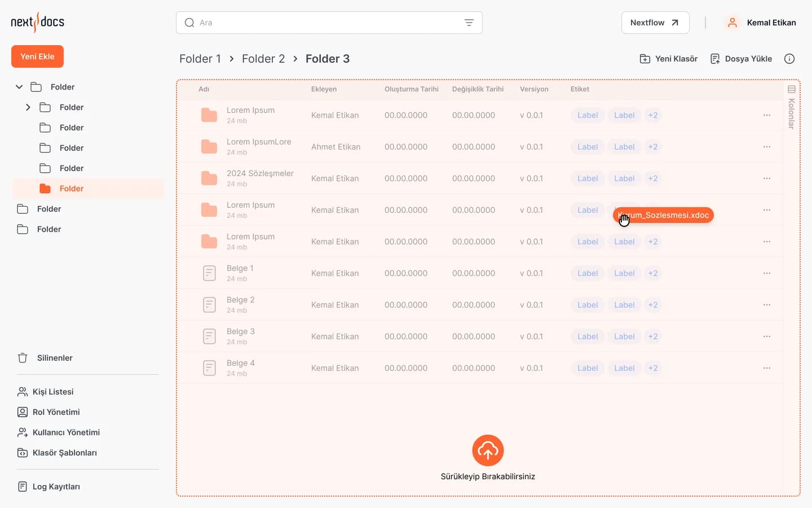Open more options for Belge 2 row
Screen dimensions: 812x508
point(767,305)
